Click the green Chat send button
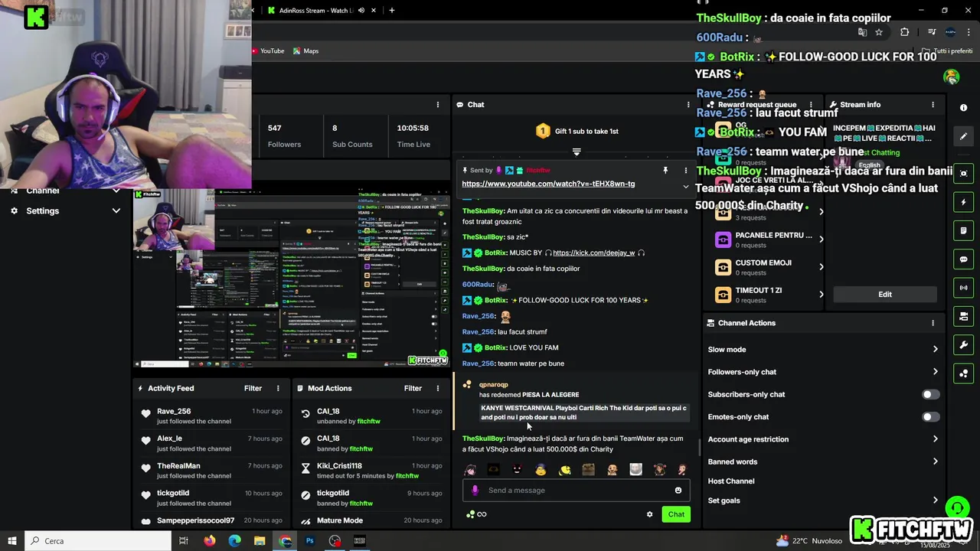The image size is (980, 551). (676, 514)
